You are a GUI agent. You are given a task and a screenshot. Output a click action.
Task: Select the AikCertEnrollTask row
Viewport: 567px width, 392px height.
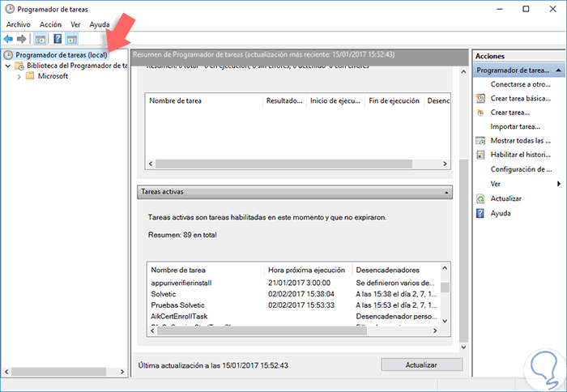293,317
